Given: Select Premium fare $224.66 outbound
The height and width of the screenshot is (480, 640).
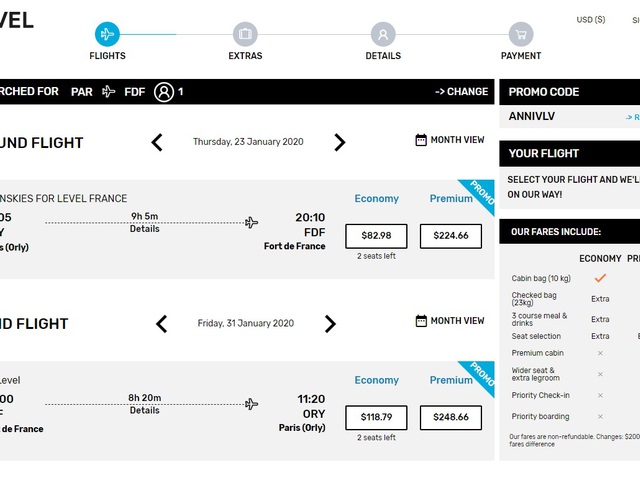Looking at the screenshot, I should point(451,236).
